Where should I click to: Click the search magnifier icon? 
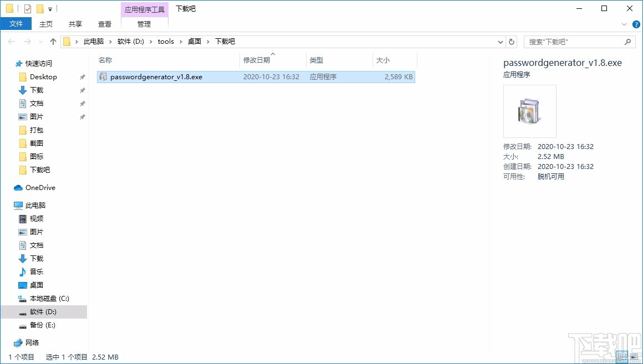pyautogui.click(x=627, y=42)
